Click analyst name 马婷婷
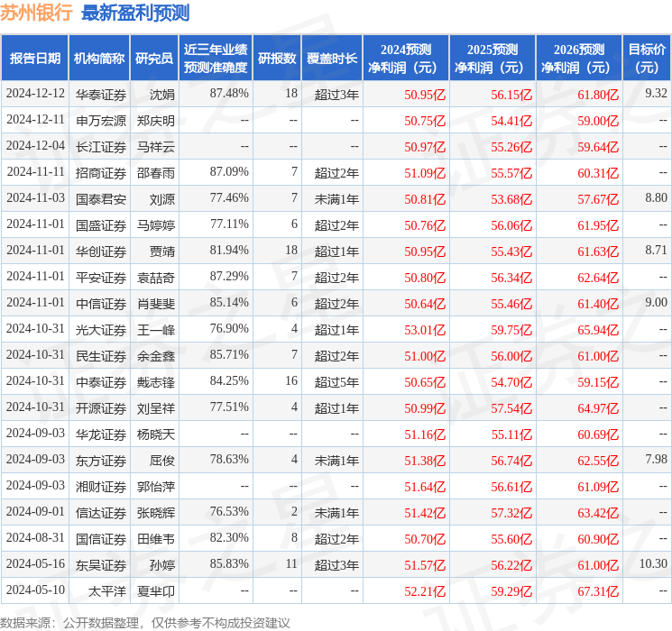The width and height of the screenshot is (672, 631). tap(156, 225)
